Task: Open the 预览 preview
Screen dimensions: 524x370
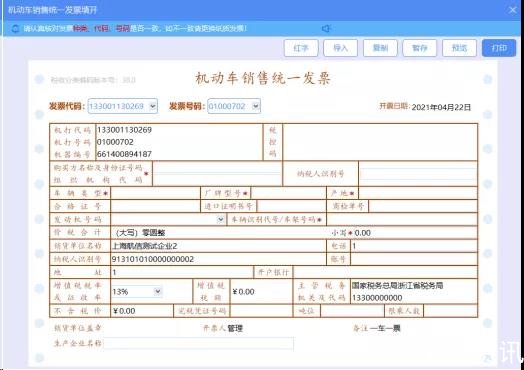Action: click(x=459, y=48)
